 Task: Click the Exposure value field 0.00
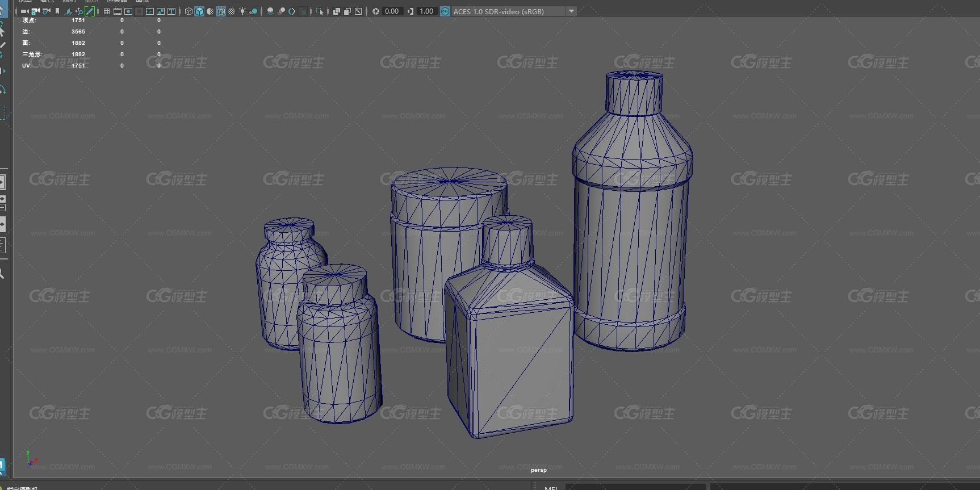point(392,11)
